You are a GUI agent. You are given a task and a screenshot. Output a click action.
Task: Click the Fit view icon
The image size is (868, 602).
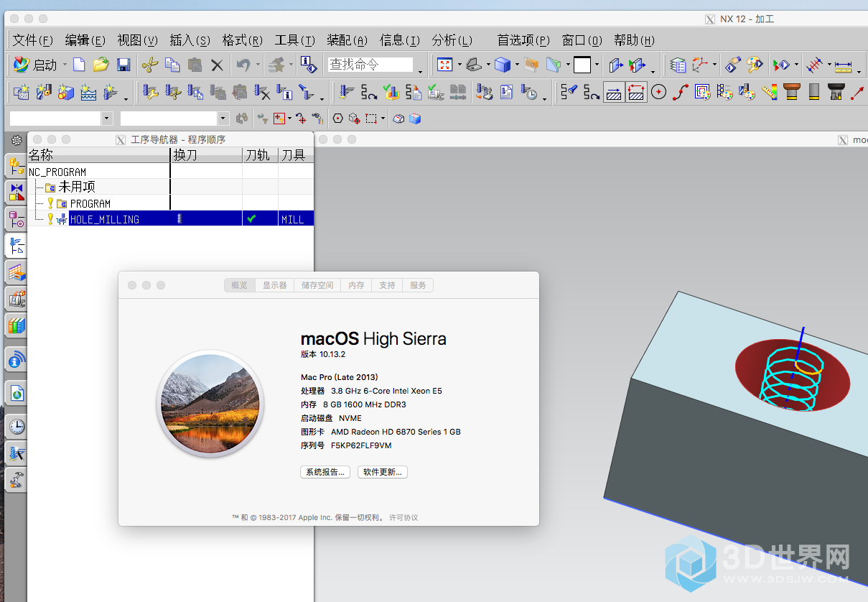445,65
